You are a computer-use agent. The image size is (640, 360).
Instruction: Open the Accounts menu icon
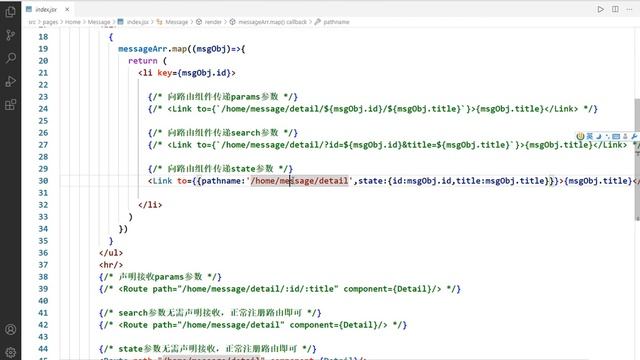[11, 329]
